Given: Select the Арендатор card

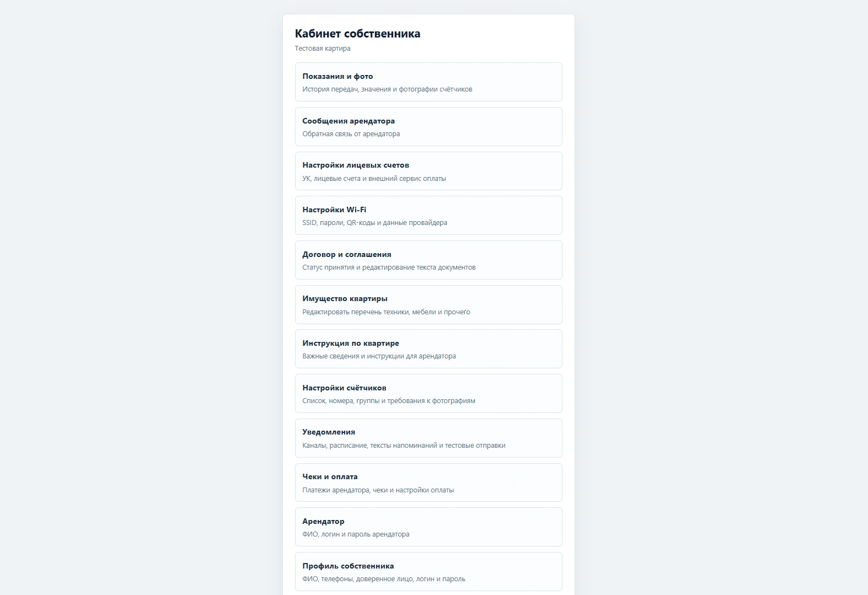Looking at the screenshot, I should [428, 527].
